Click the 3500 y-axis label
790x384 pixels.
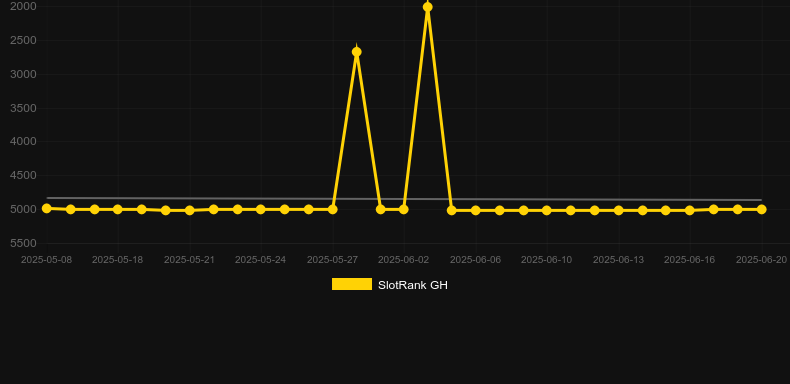[23, 108]
